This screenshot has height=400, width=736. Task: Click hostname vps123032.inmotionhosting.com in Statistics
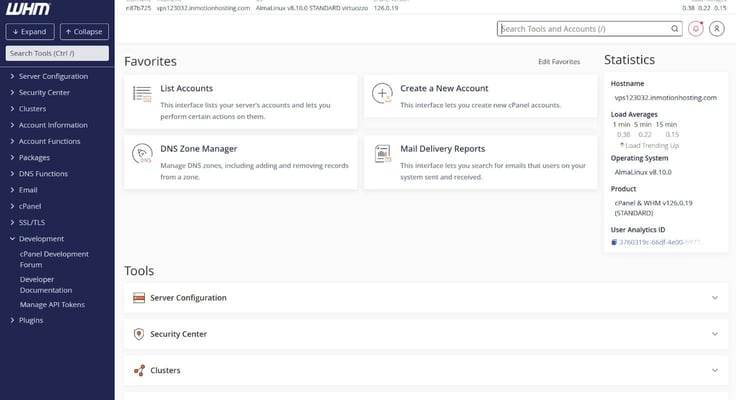(x=666, y=98)
